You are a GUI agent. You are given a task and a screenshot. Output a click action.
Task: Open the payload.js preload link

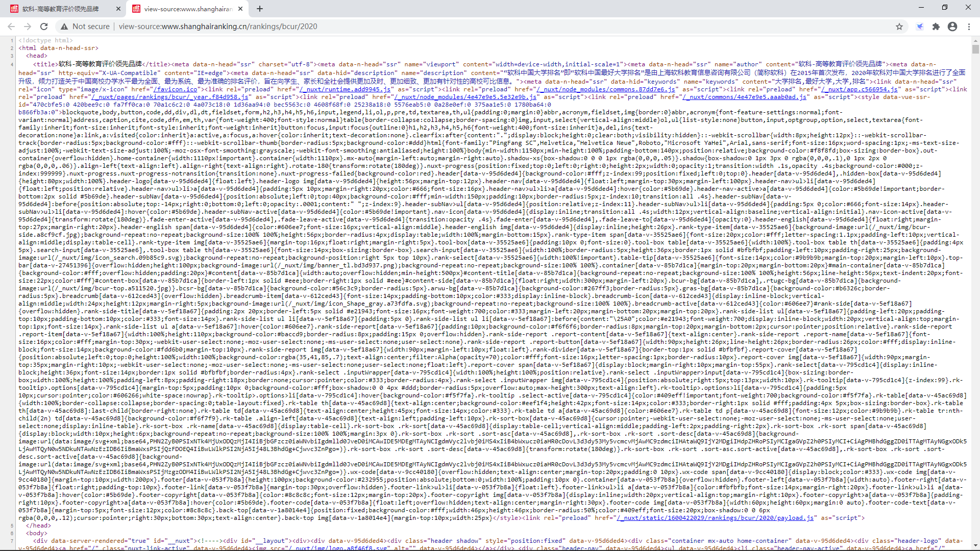point(716,518)
